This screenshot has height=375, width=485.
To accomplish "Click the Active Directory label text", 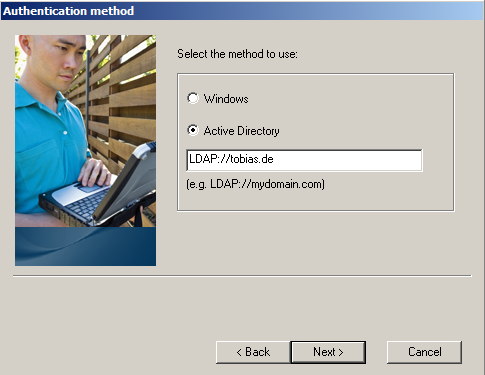I will coord(241,131).
